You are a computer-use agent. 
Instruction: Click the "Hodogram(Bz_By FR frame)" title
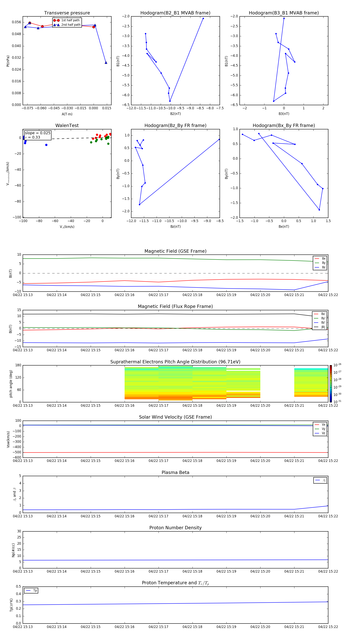click(175, 125)
